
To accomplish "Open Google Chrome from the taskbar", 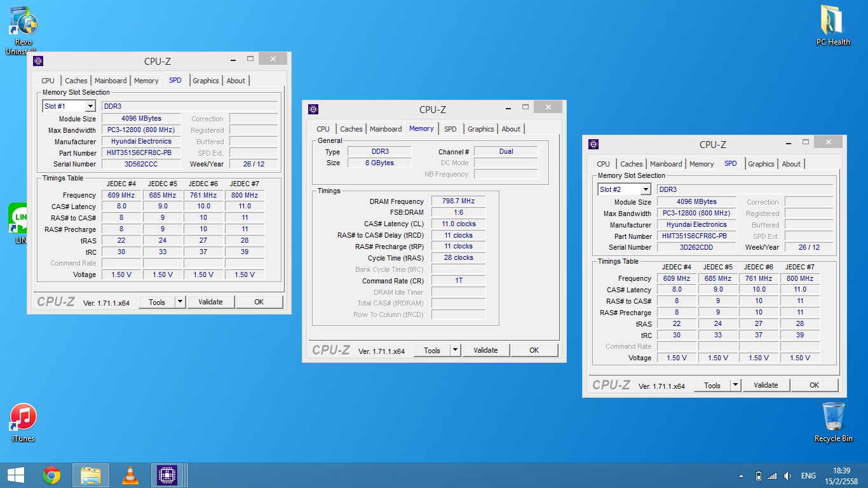I will coord(51,475).
